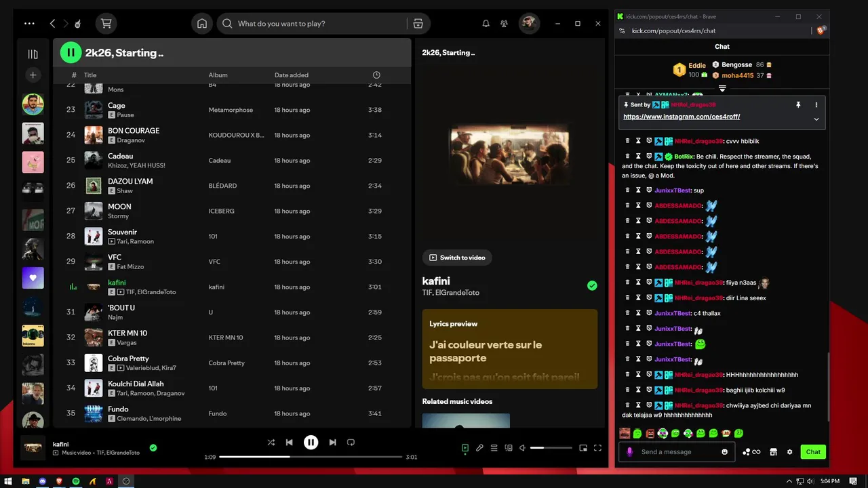Toggle saved check beside kafini in sidebar
868x488 pixels.
click(x=592, y=286)
